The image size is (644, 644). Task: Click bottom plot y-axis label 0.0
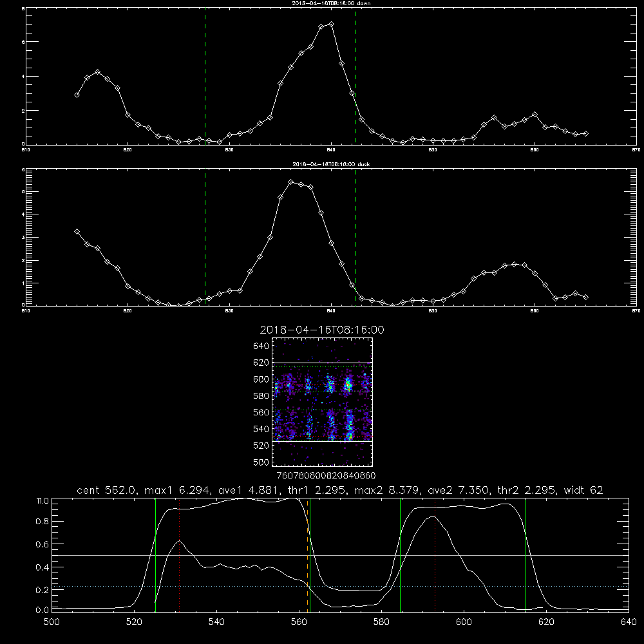click(43, 611)
